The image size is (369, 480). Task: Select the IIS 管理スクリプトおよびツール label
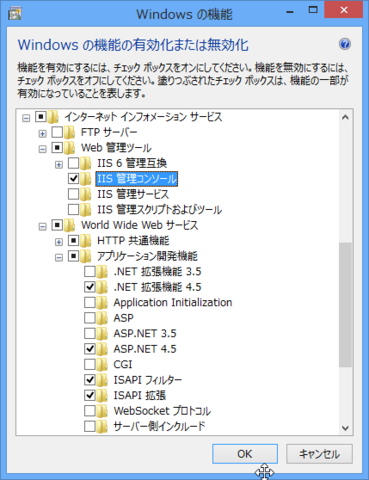[x=160, y=210]
